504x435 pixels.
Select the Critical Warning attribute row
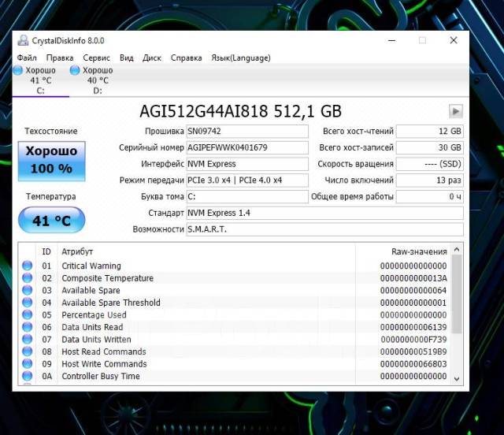[x=235, y=266]
